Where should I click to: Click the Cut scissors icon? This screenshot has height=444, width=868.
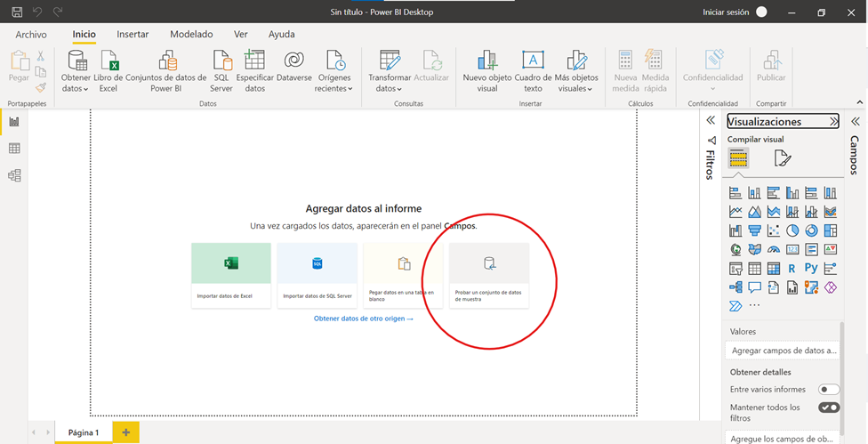tap(40, 56)
